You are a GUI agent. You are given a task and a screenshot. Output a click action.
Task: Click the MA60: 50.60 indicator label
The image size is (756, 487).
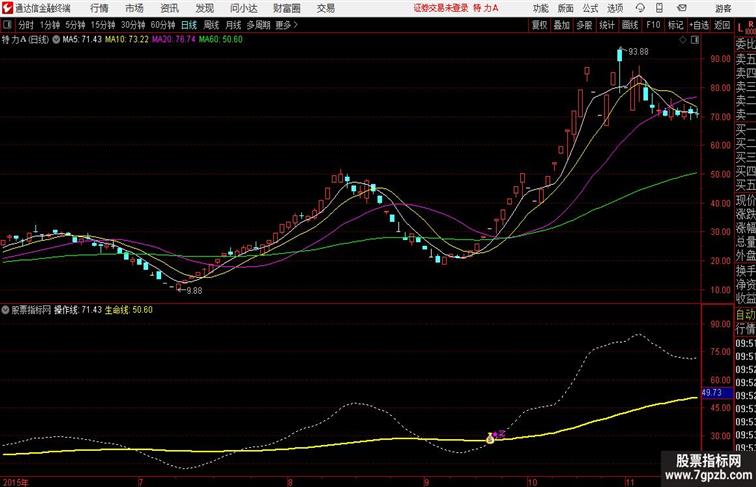pyautogui.click(x=220, y=40)
